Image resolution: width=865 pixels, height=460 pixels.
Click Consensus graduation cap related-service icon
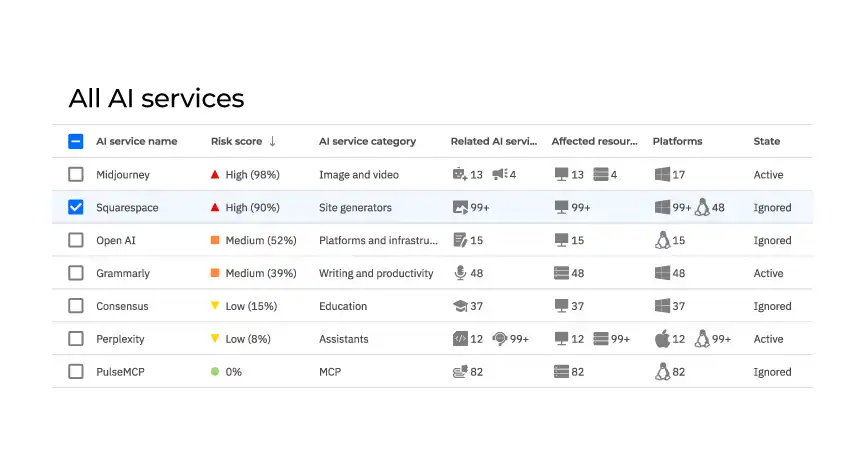[x=460, y=306]
